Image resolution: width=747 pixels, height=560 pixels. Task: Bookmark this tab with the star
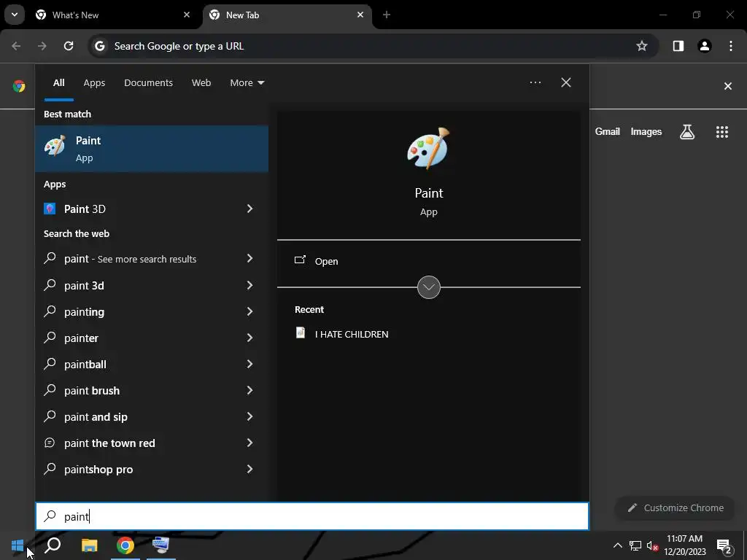[642, 46]
